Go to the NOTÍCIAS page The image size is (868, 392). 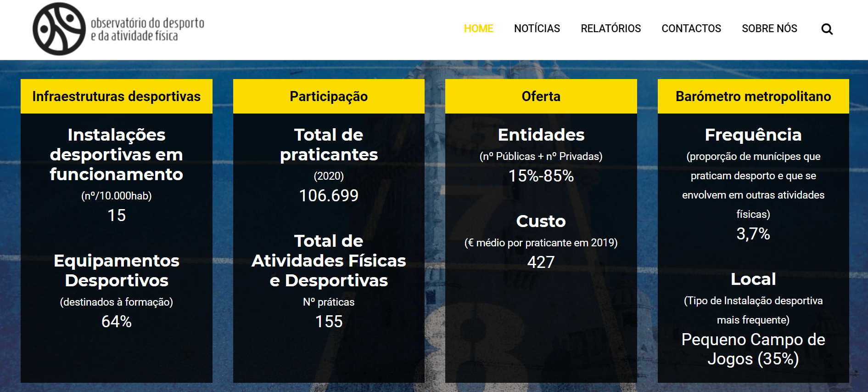point(537,28)
